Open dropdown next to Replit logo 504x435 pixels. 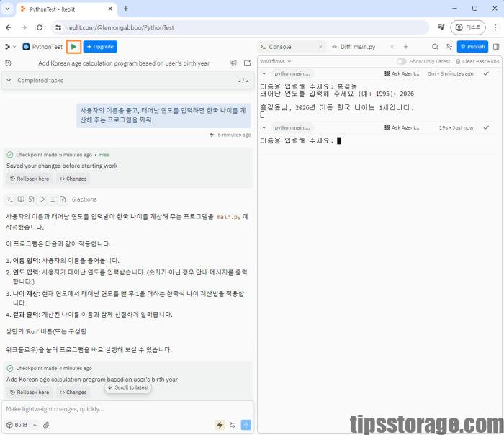pos(14,47)
